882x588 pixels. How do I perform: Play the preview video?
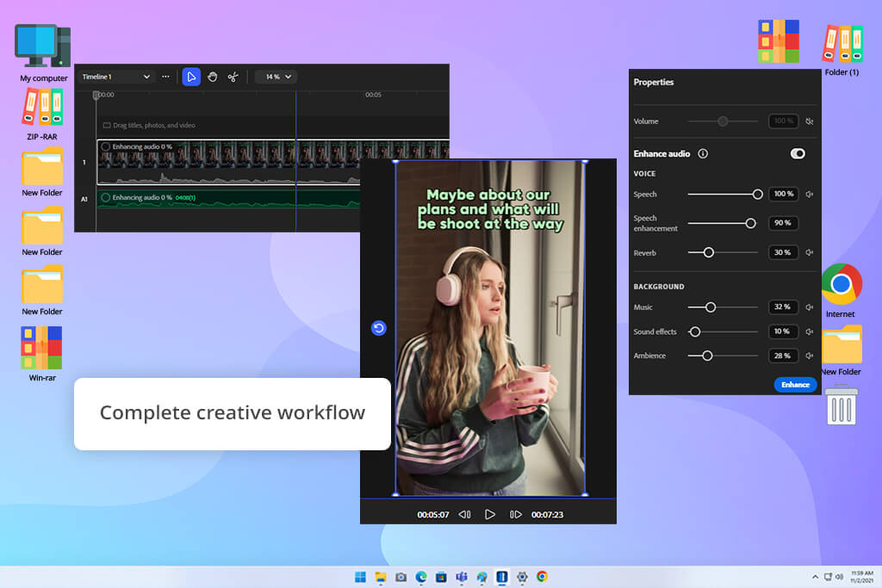pyautogui.click(x=490, y=514)
